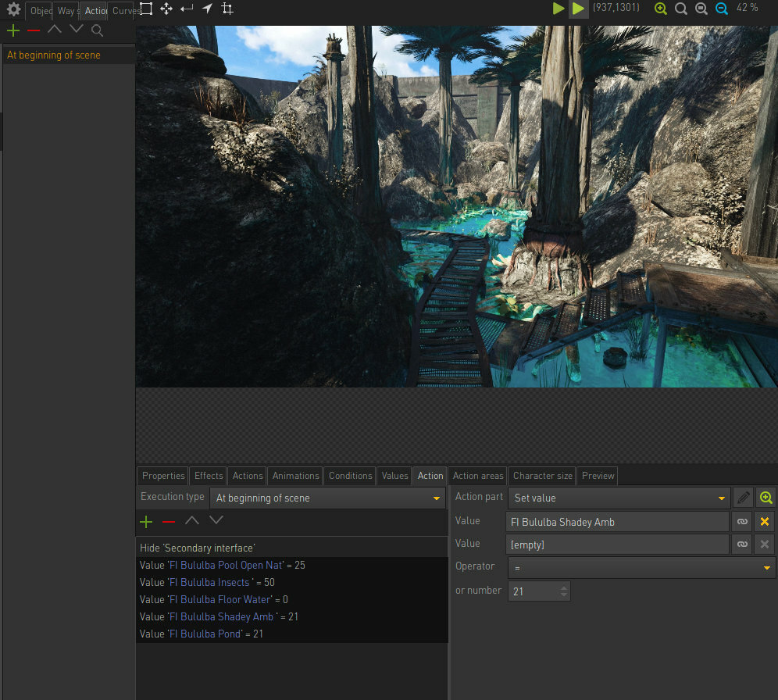Switch to Actions tab at top
This screenshot has height=700, width=778.
95,10
